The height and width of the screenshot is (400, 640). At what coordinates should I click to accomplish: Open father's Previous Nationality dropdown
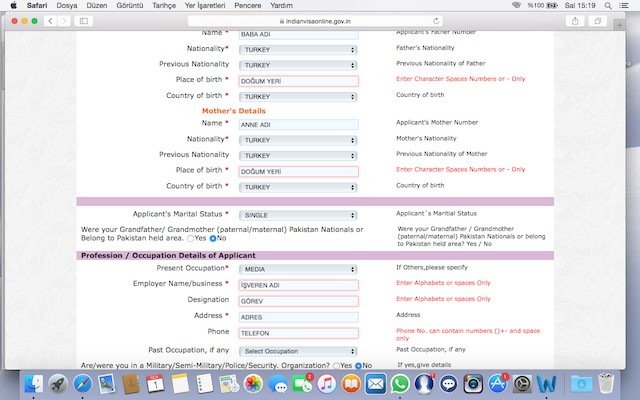298,65
